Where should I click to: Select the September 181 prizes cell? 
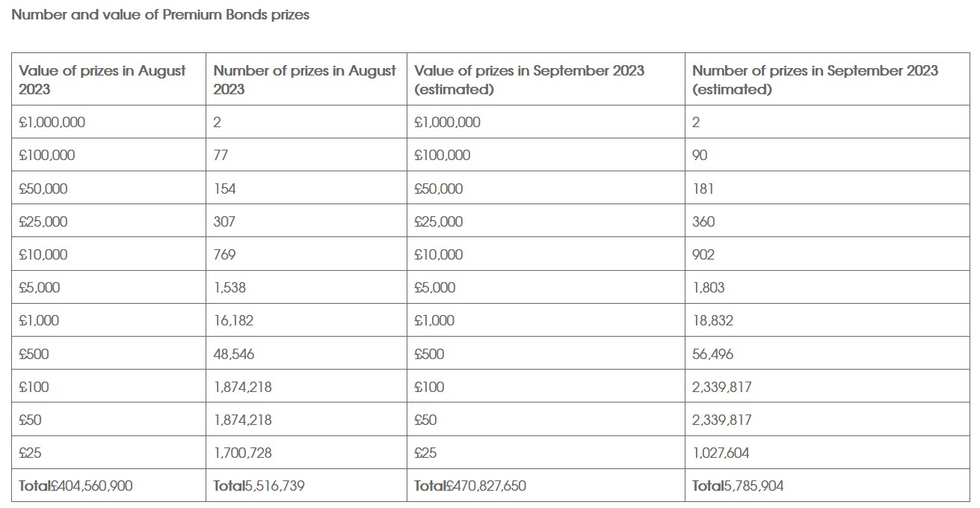pyautogui.click(x=827, y=188)
